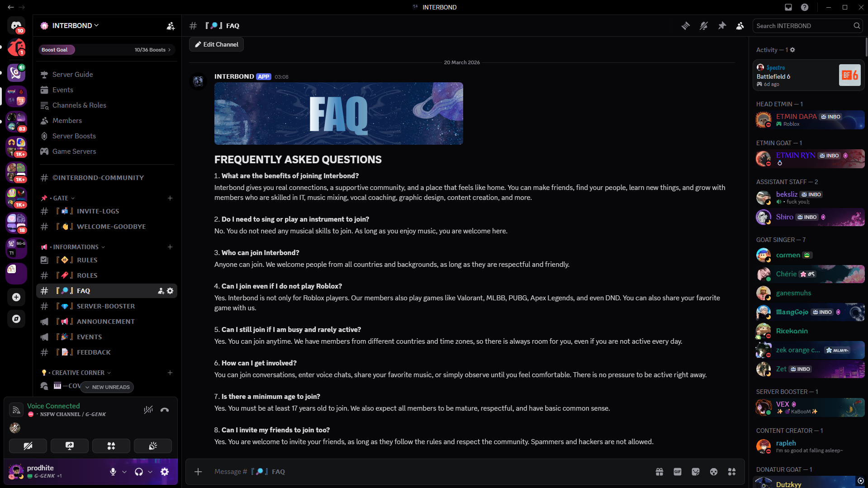868x488 pixels.
Task: Collapse the GATE category
Action: coord(61,198)
